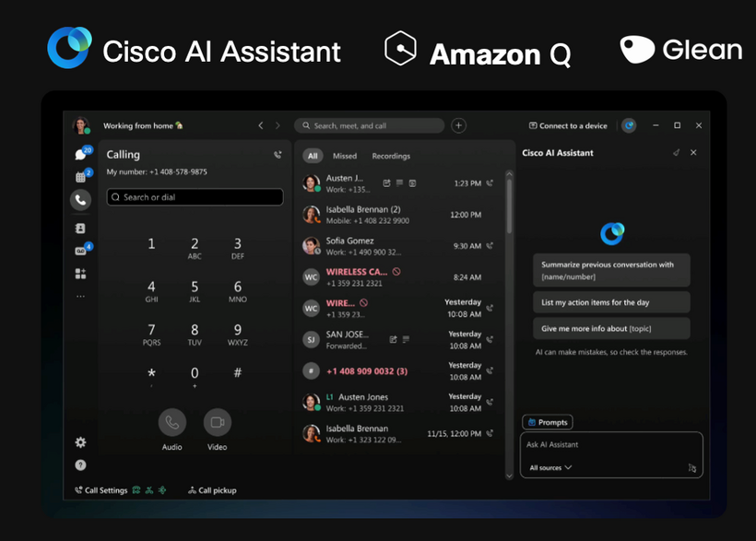
Task: Open the transcript icon in the Austen J... row
Action: 399,182
